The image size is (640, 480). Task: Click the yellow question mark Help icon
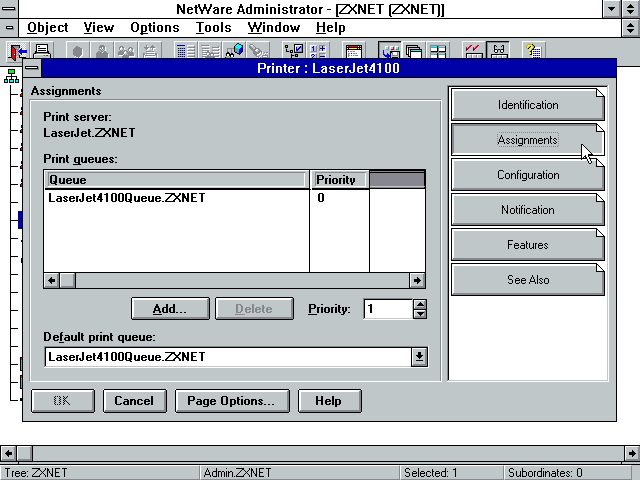pos(533,51)
